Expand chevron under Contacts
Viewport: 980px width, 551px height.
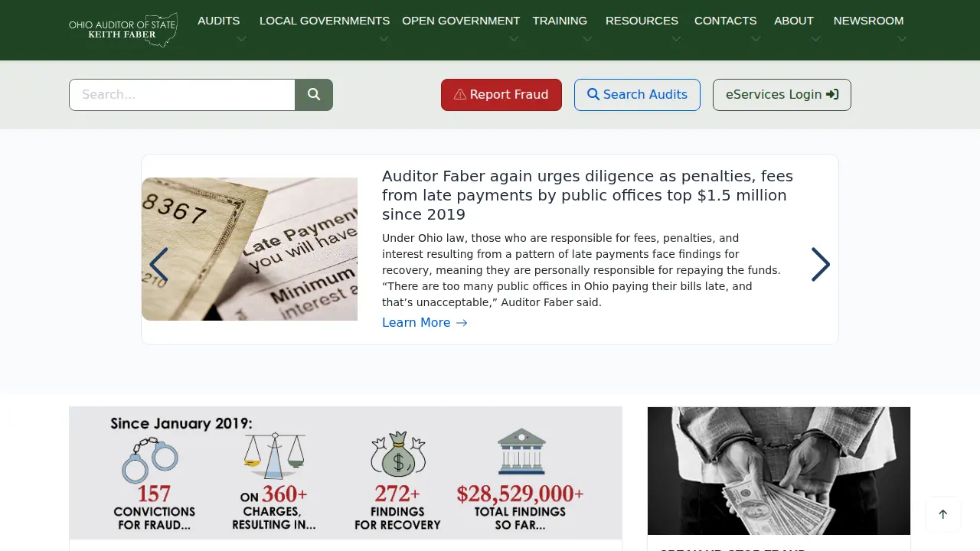[756, 39]
